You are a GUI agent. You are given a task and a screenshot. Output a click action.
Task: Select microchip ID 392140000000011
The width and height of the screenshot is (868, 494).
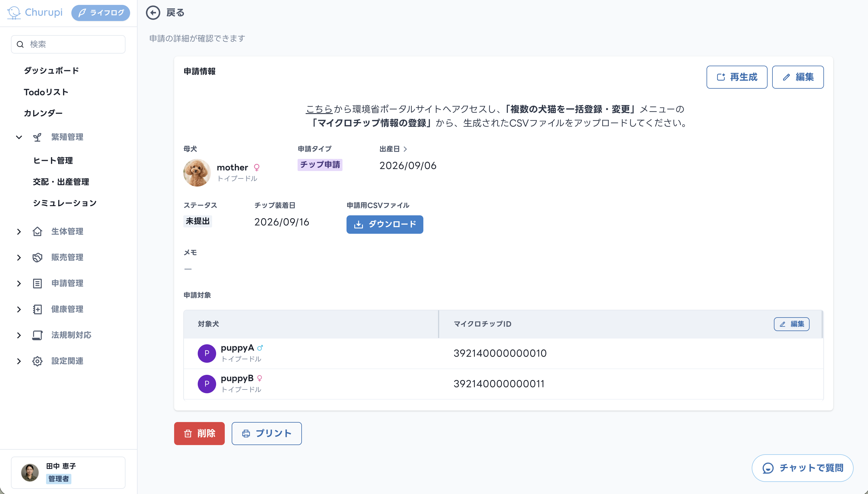(499, 384)
